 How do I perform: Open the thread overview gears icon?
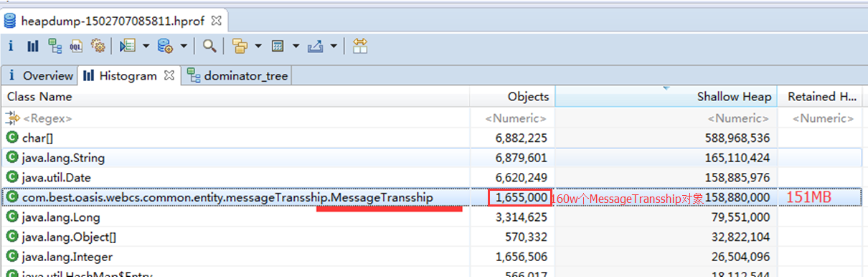pos(98,46)
